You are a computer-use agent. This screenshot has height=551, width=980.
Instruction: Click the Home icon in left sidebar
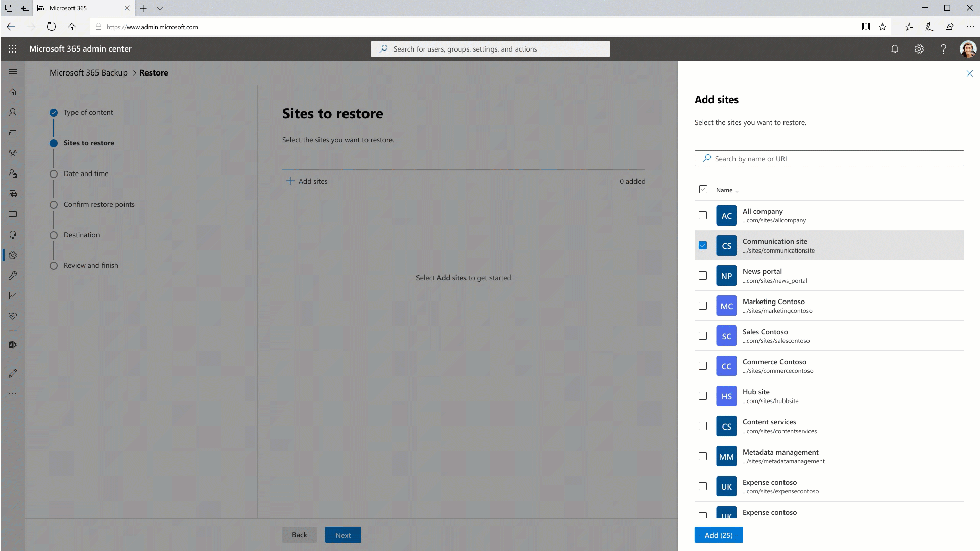point(13,92)
